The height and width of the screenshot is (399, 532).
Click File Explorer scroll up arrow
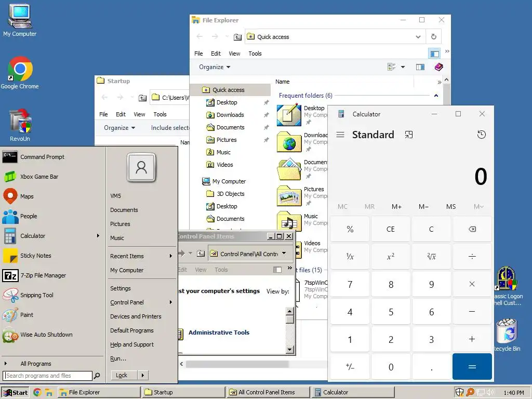[446, 81]
